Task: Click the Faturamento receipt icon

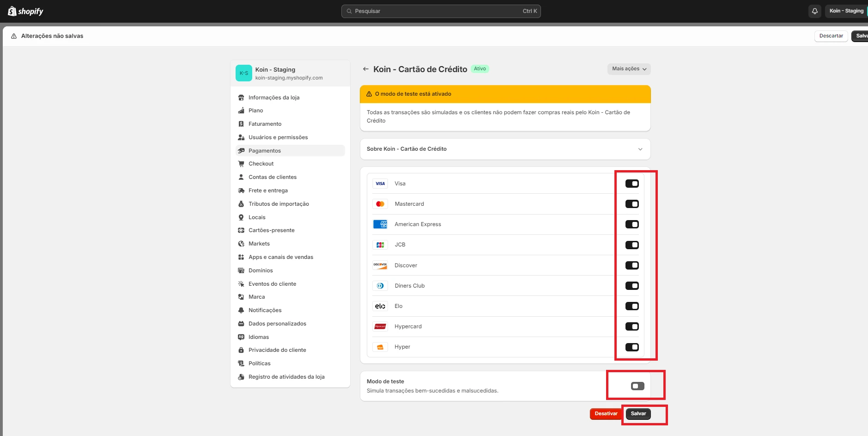Action: coord(241,124)
